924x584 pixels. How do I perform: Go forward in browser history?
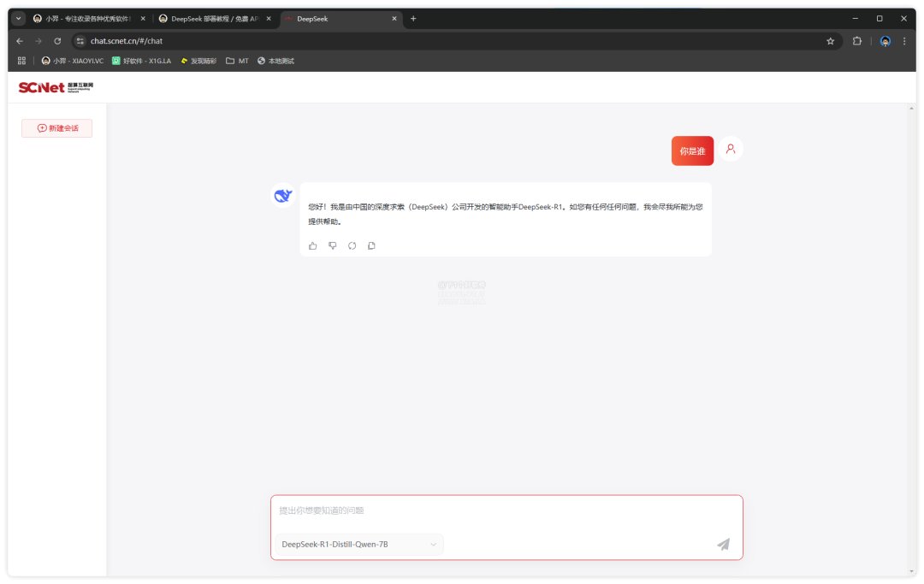point(38,41)
